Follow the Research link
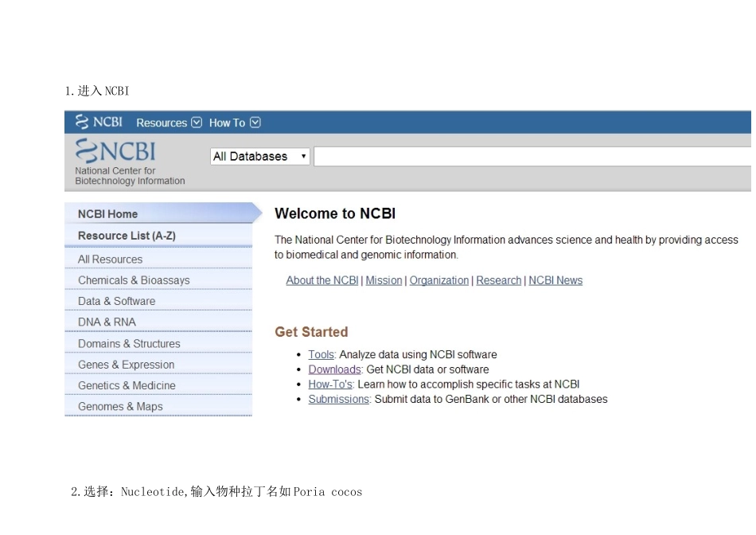This screenshot has width=756, height=535. [498, 280]
